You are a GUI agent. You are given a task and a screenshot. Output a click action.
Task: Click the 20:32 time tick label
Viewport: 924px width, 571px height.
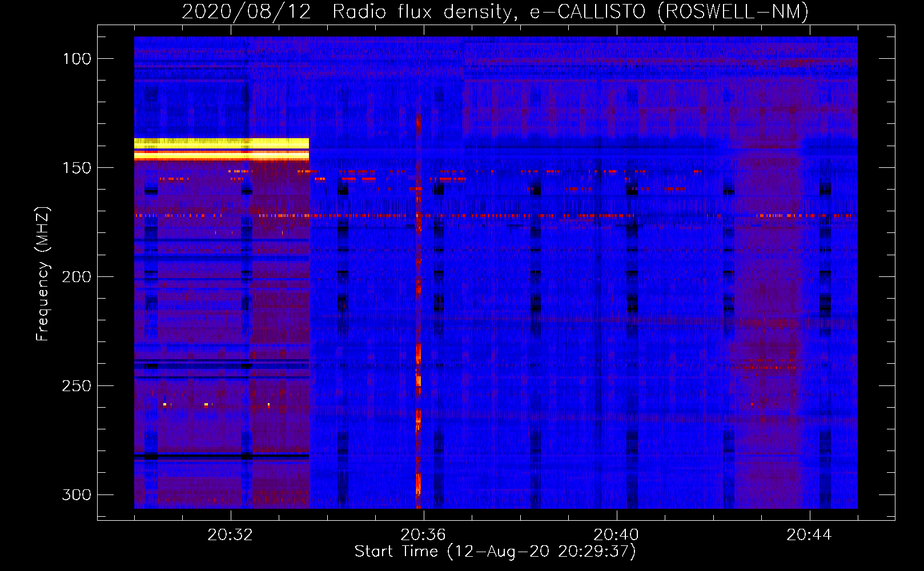(x=230, y=535)
